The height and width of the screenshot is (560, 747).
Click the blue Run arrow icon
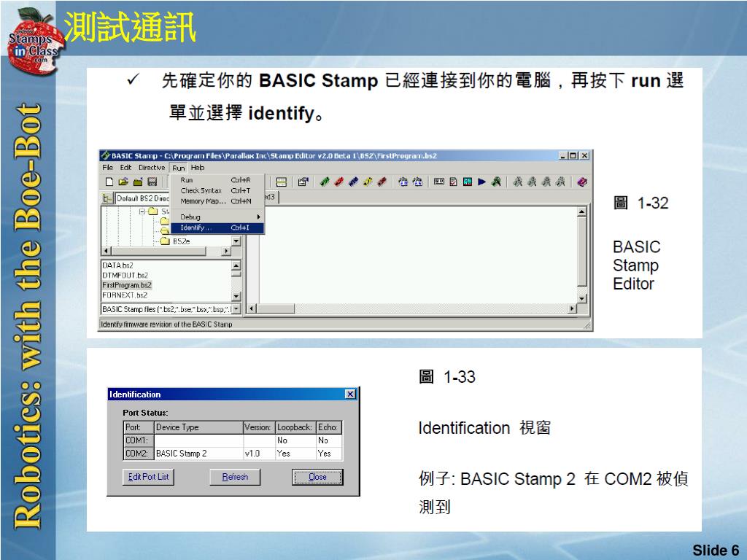[x=481, y=182]
